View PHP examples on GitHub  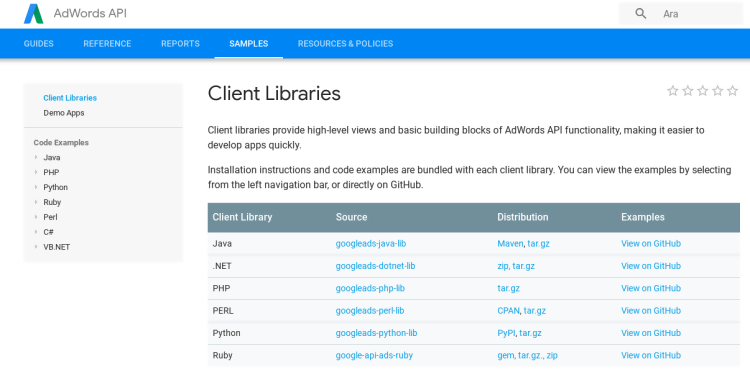tap(651, 288)
